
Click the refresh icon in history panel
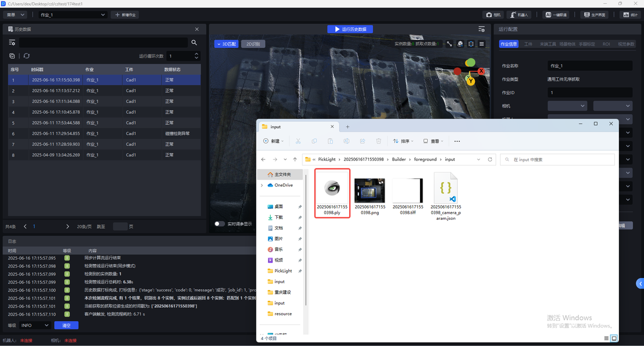point(27,56)
